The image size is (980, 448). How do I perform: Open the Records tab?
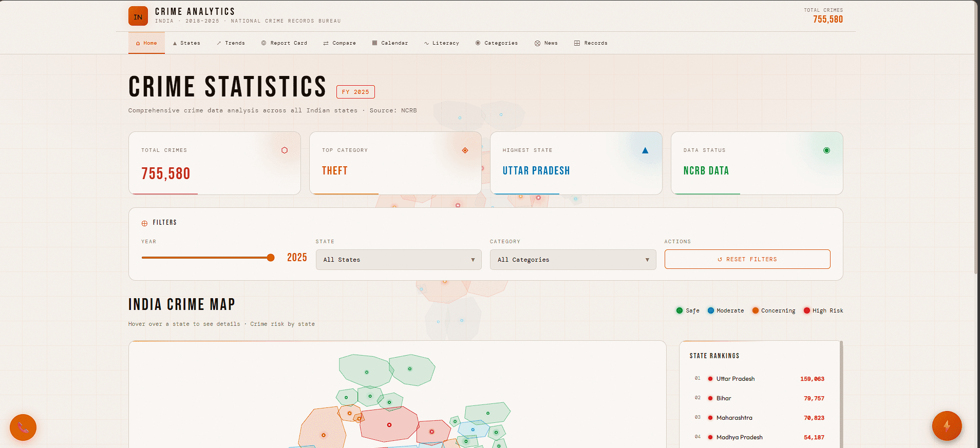coord(591,43)
